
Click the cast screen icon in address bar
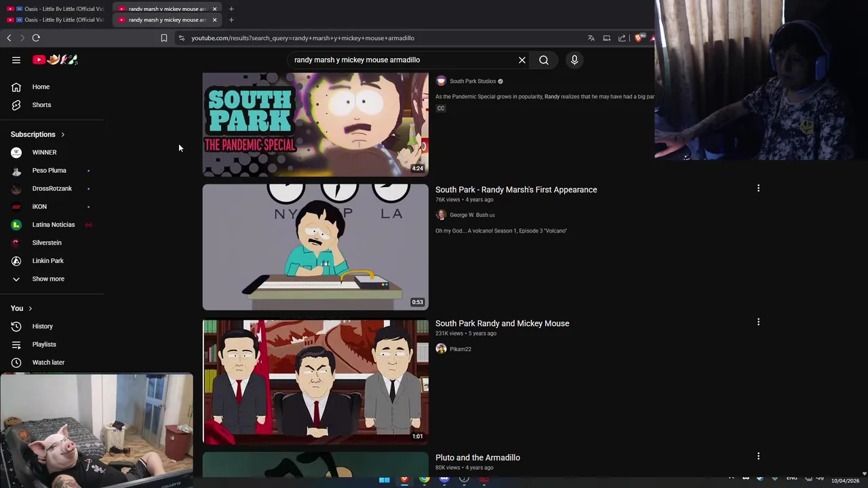tap(607, 38)
